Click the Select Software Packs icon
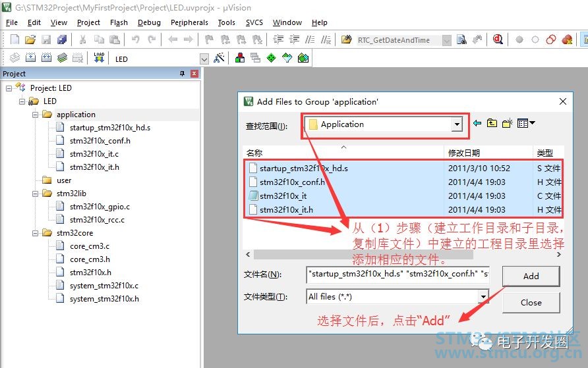588x368 pixels. (x=287, y=58)
